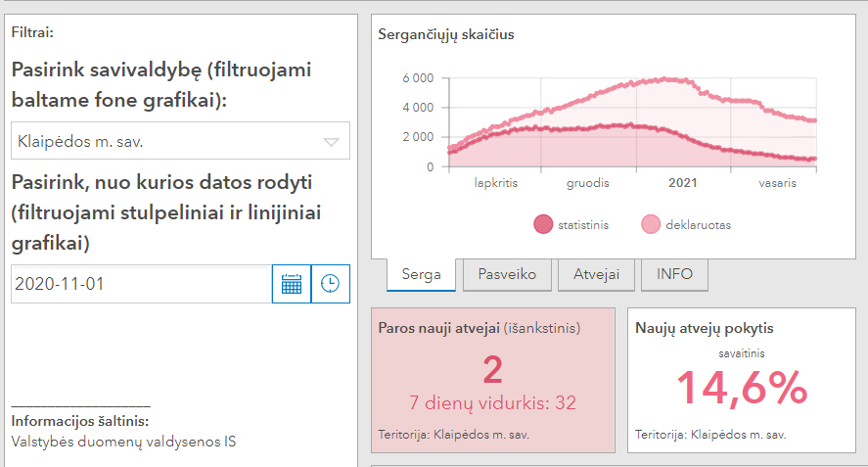
Task: Expand the municipality dropdown arrow
Action: (x=331, y=142)
